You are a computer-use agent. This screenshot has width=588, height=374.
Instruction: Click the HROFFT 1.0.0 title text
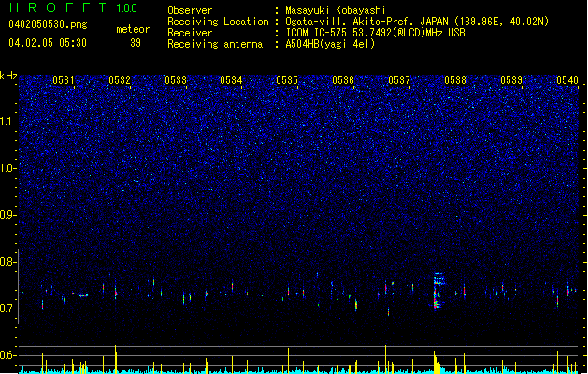click(x=74, y=7)
